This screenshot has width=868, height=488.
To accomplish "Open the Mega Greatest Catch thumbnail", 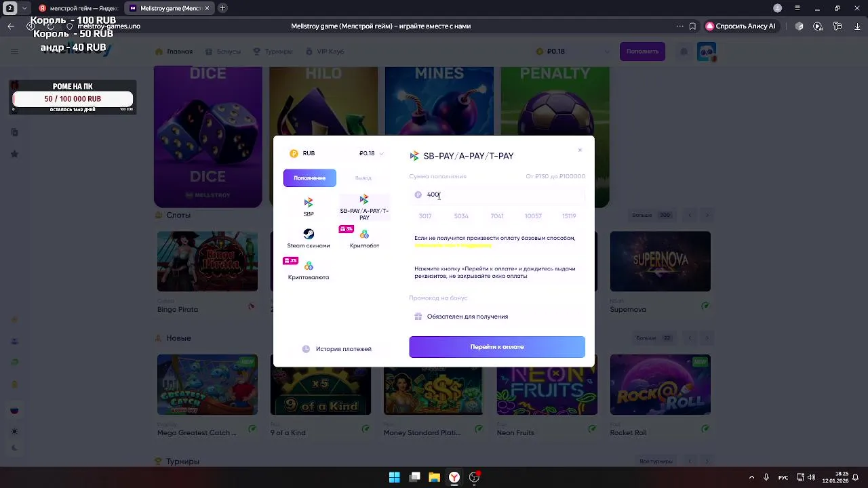I will 208,384.
